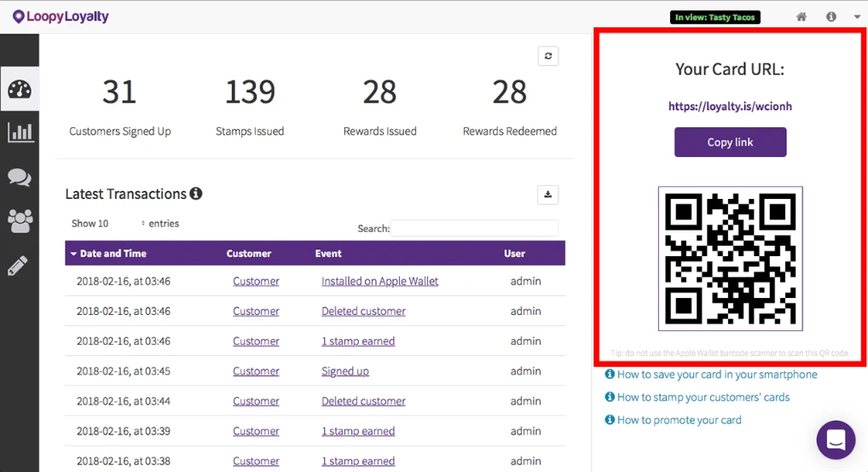Expand the top-right account dropdown caret
The height and width of the screenshot is (472, 868).
click(857, 17)
